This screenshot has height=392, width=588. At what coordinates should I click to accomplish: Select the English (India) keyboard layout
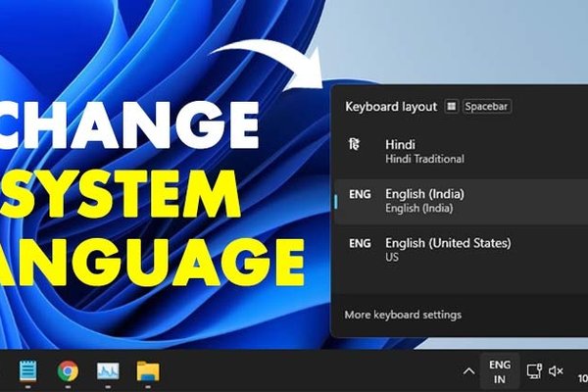(x=461, y=201)
